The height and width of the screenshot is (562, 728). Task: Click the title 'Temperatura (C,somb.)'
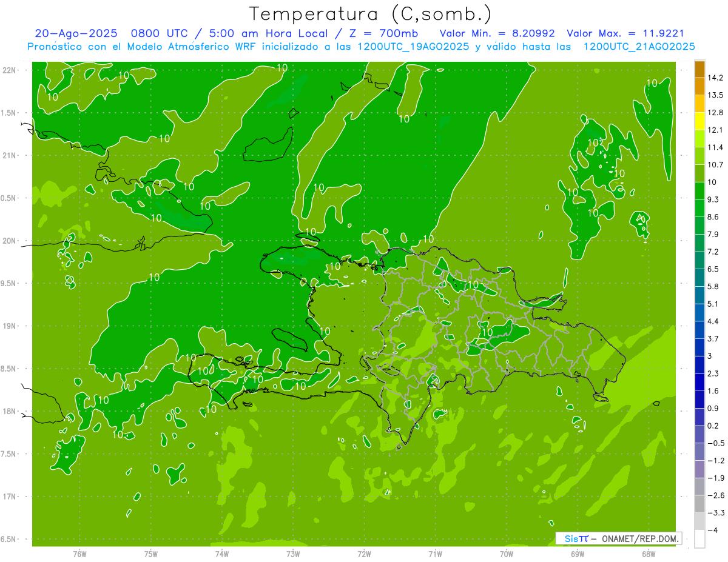point(371,14)
